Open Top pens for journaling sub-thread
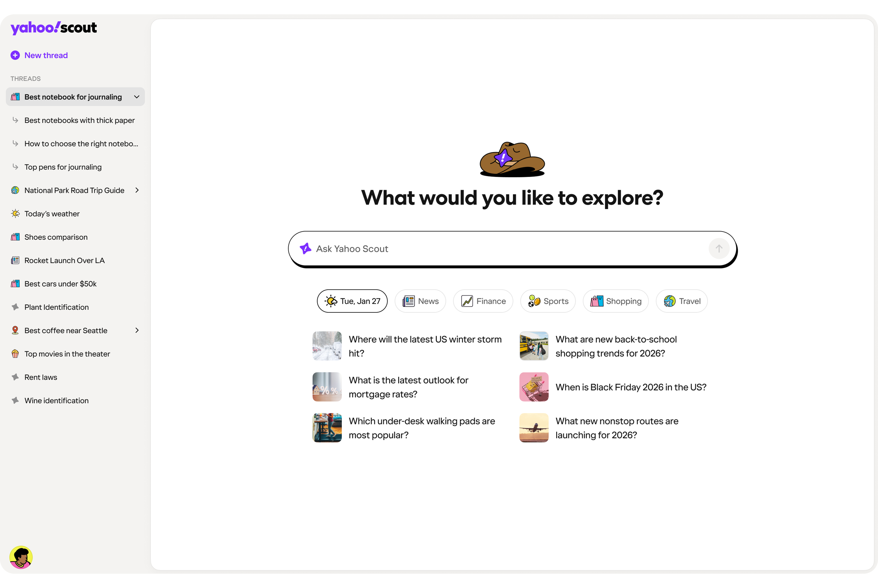This screenshot has width=878, height=588. click(63, 167)
